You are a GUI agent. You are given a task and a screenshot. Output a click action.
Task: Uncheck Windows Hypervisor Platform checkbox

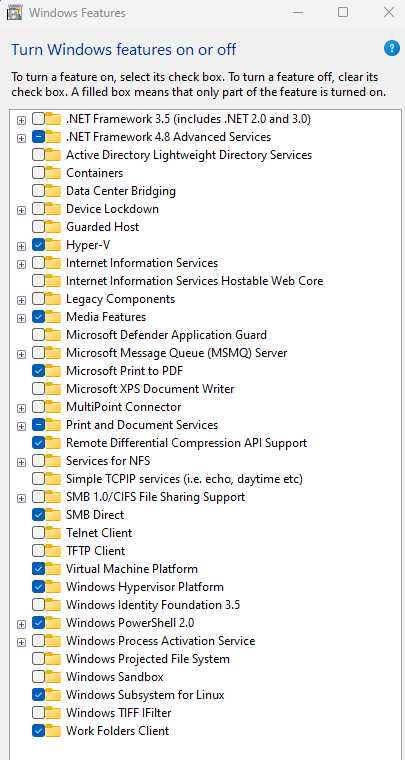coord(38,586)
